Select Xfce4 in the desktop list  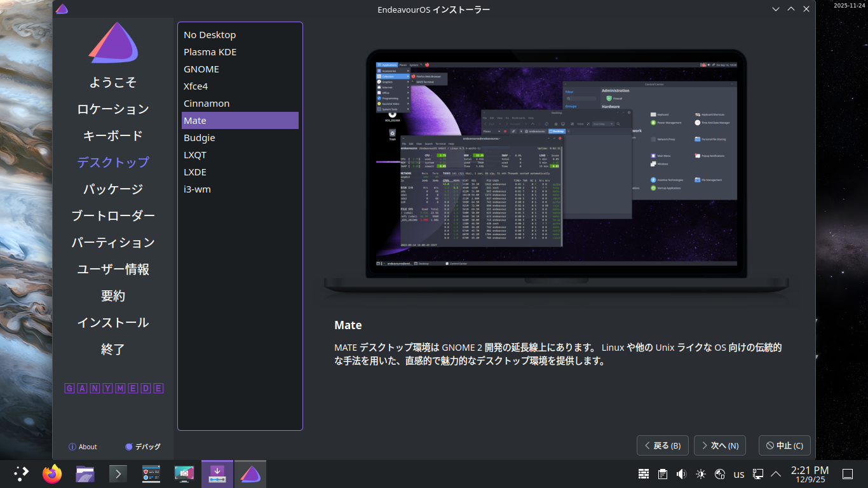point(196,86)
